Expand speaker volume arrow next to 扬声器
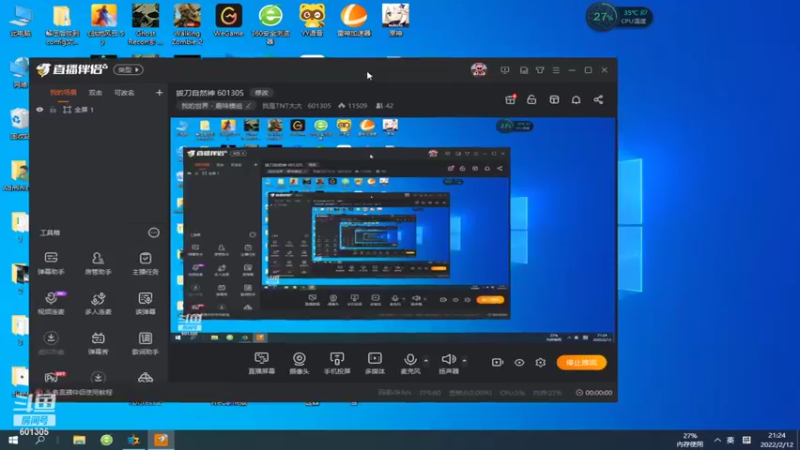Screen dimensions: 800x450 [x=465, y=361]
